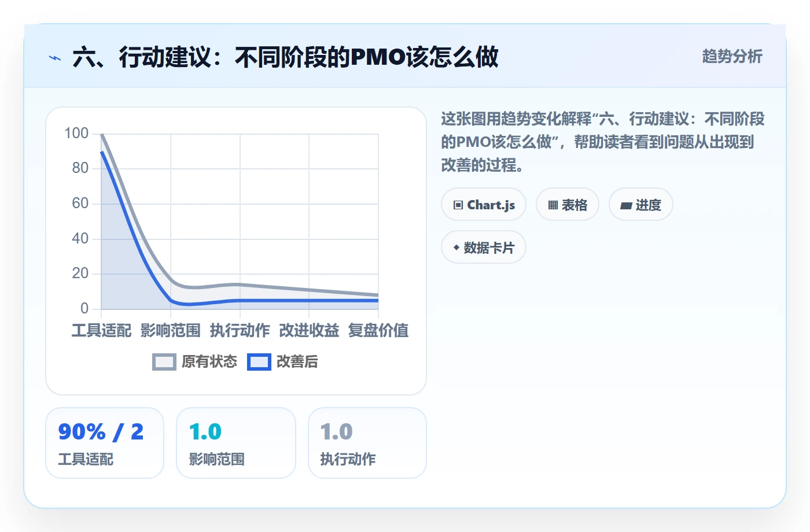Select the 进度 tag
Image resolution: width=810 pixels, height=532 pixels.
coord(641,205)
